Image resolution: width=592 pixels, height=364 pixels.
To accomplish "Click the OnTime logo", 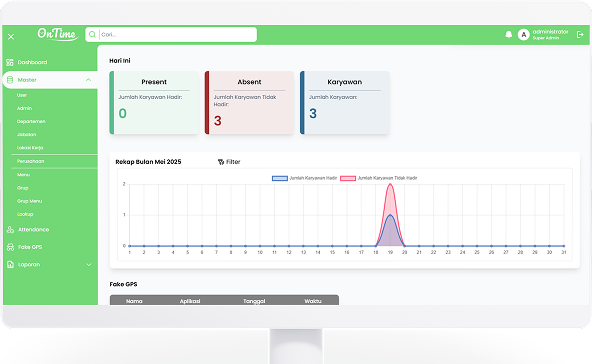I will 58,34.
